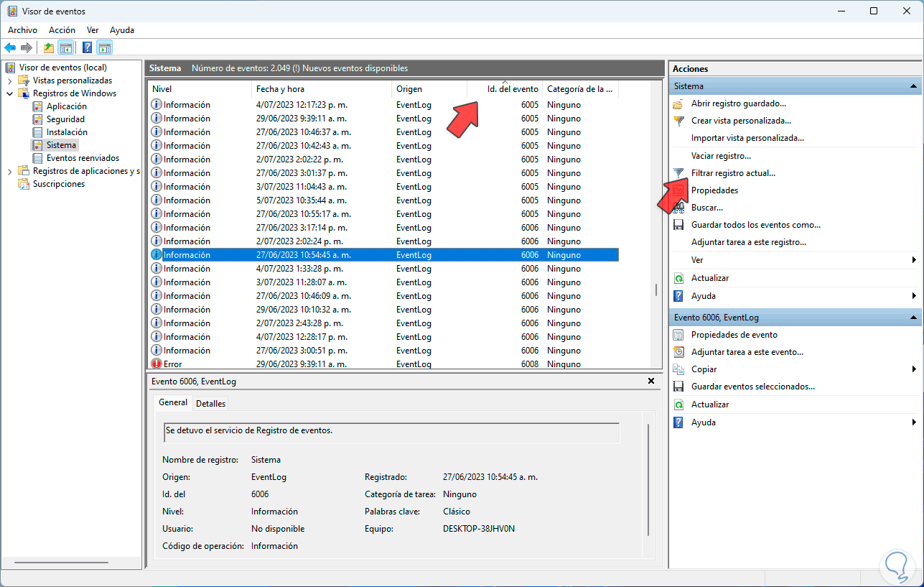Click Adjuntar tarea a este registro...

(749, 243)
